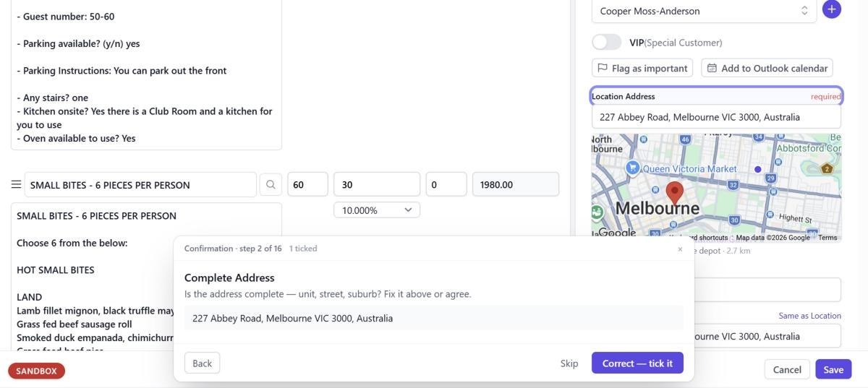Click the purple plus add-customer button
868x388 pixels.
point(832,10)
